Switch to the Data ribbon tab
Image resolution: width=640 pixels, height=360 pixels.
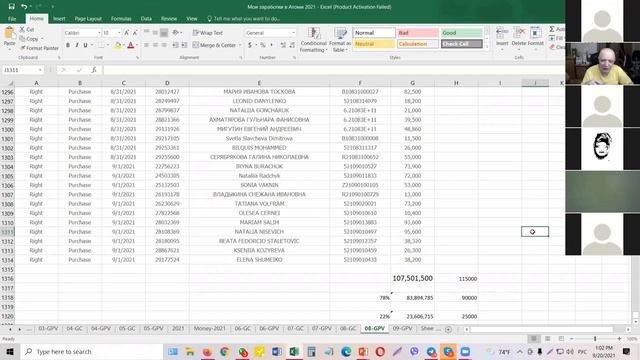click(146, 19)
